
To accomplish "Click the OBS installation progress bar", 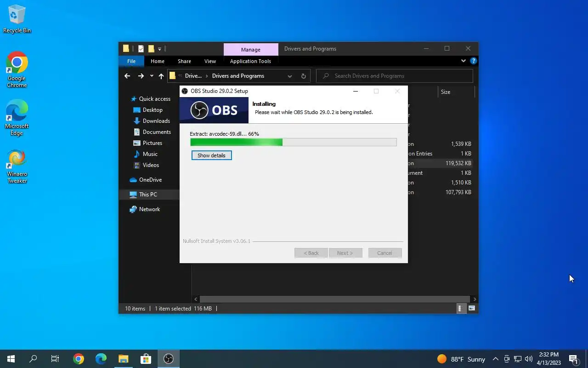I will (293, 143).
